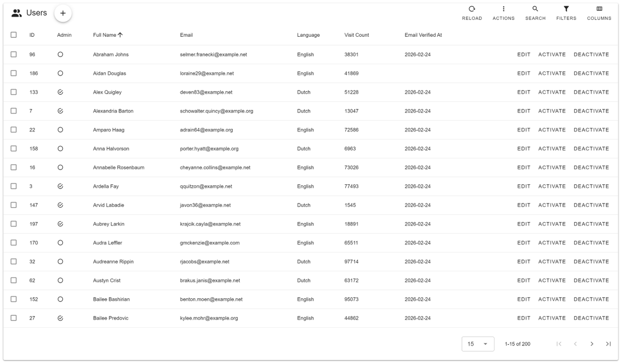Edit the Bailee Bashirian user

point(524,299)
